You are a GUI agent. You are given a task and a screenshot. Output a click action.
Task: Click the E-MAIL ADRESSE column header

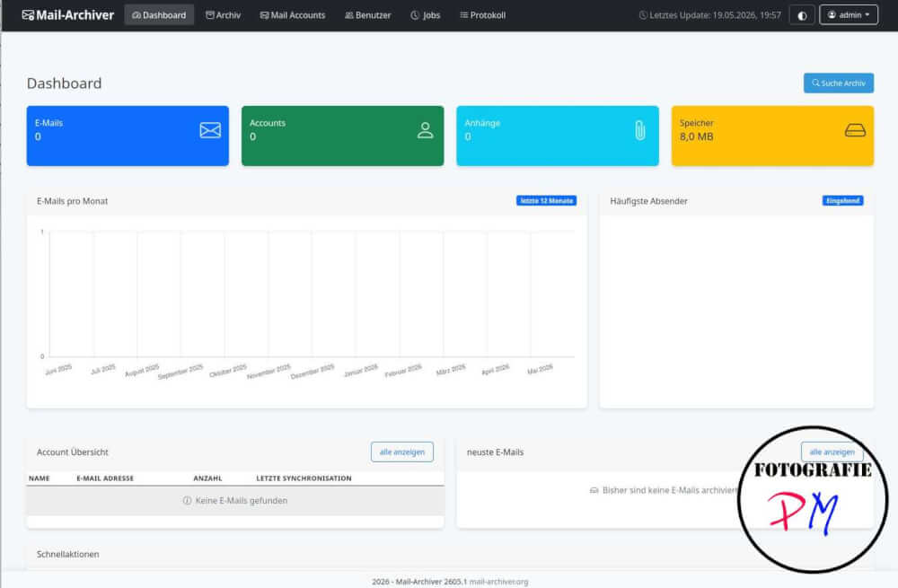(x=105, y=478)
